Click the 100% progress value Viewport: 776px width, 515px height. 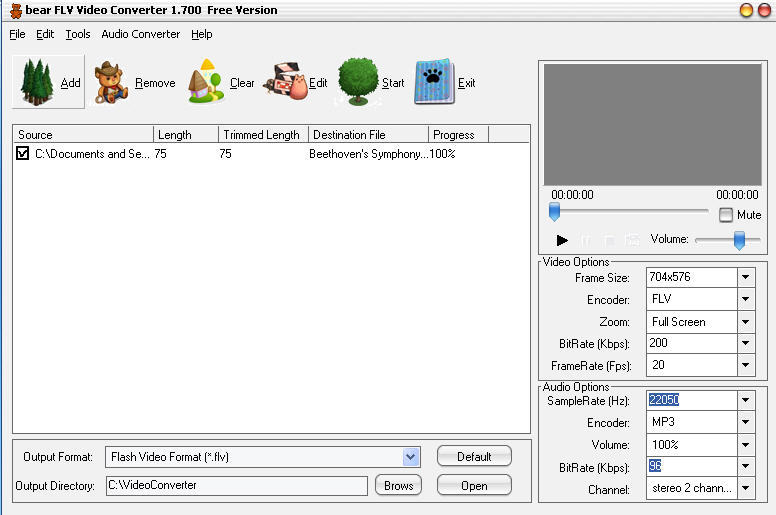pyautogui.click(x=442, y=154)
